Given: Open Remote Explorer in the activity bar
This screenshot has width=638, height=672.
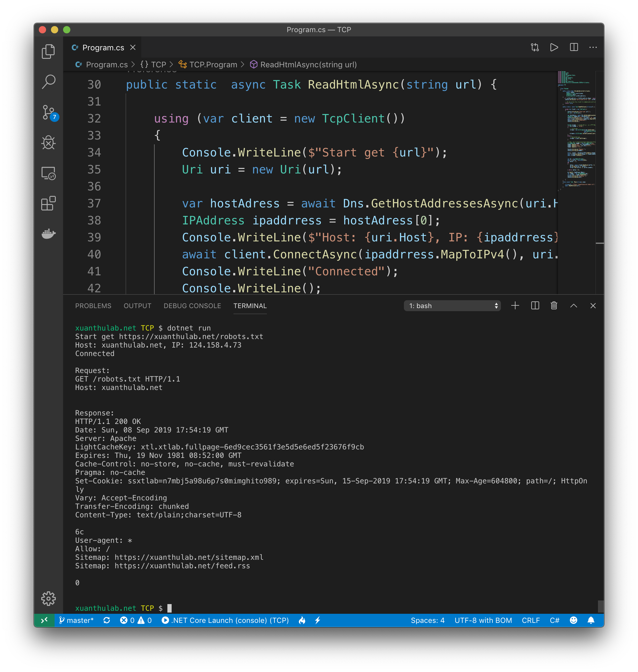Looking at the screenshot, I should pyautogui.click(x=48, y=173).
